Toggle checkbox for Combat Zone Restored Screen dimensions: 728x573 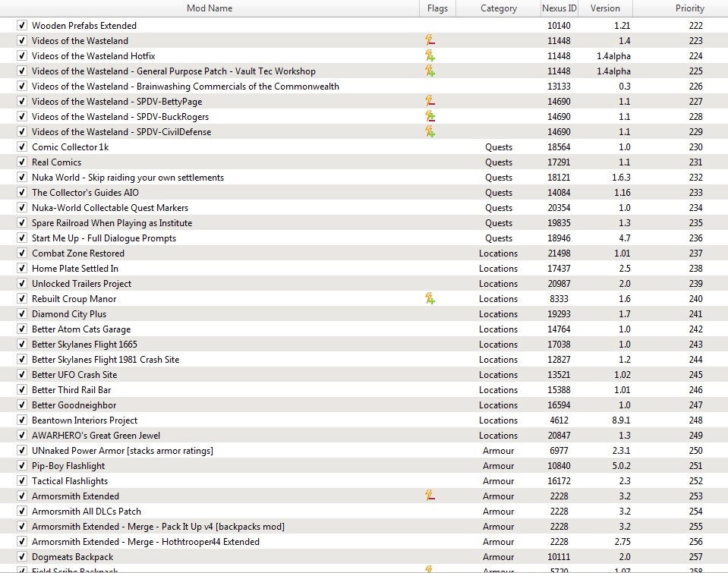(x=22, y=253)
